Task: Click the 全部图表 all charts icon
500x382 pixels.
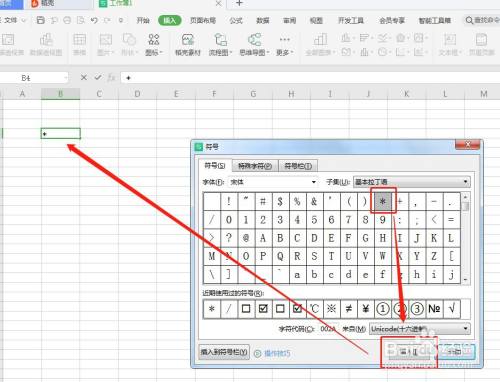Action: [x=320, y=44]
